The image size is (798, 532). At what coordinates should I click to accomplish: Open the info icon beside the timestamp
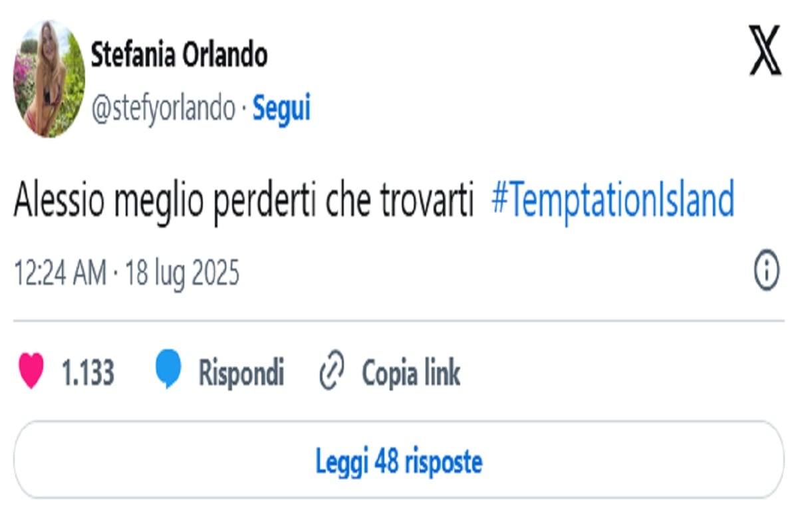766,269
